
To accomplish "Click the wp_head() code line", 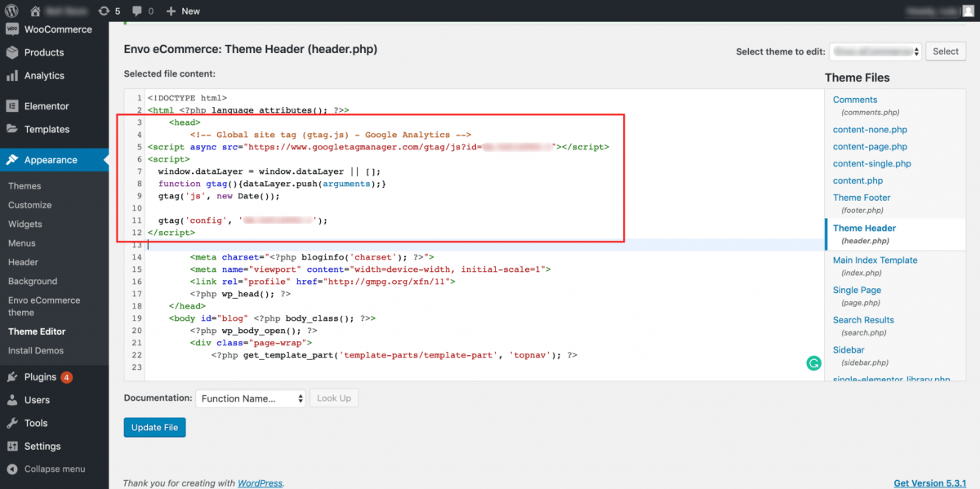I will 240,294.
